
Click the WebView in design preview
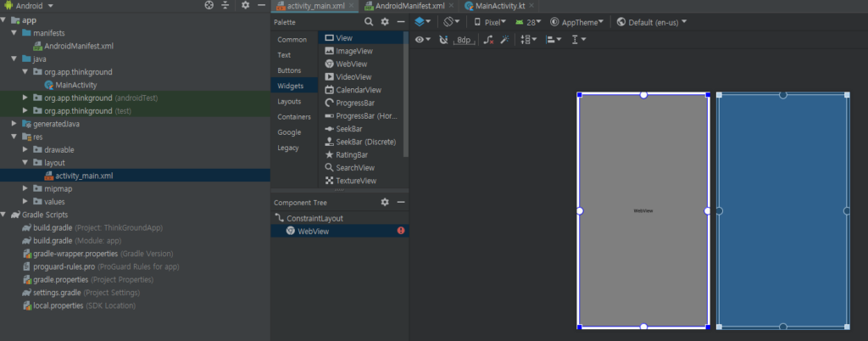coord(643,211)
